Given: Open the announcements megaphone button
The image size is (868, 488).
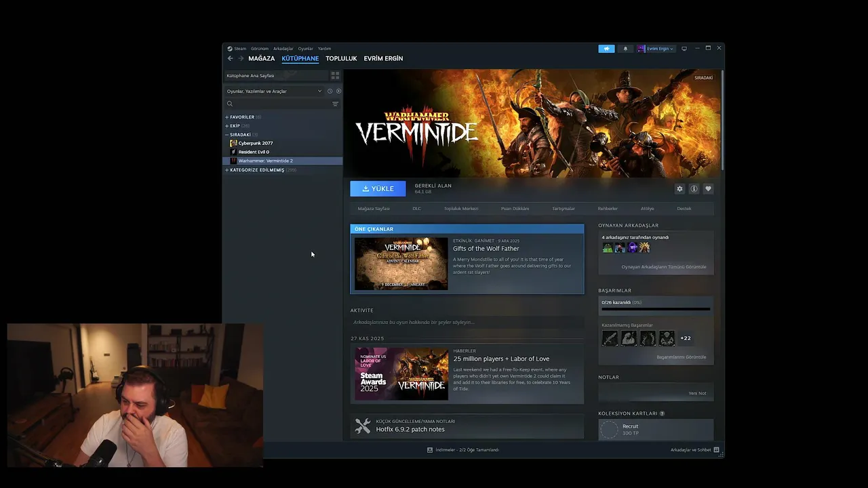Looking at the screenshot, I should (x=606, y=49).
